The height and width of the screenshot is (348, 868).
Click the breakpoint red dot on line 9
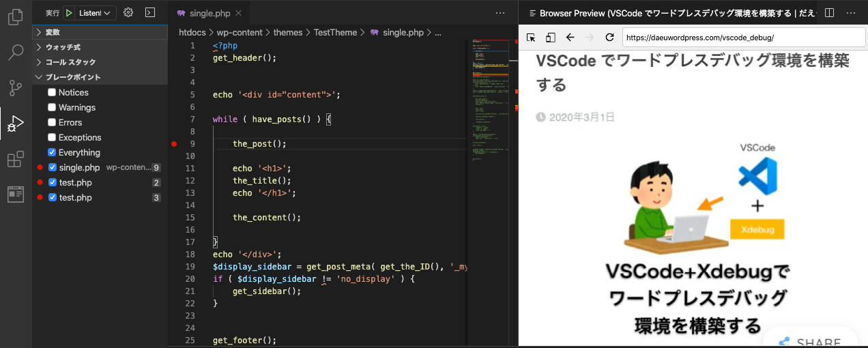pos(174,144)
